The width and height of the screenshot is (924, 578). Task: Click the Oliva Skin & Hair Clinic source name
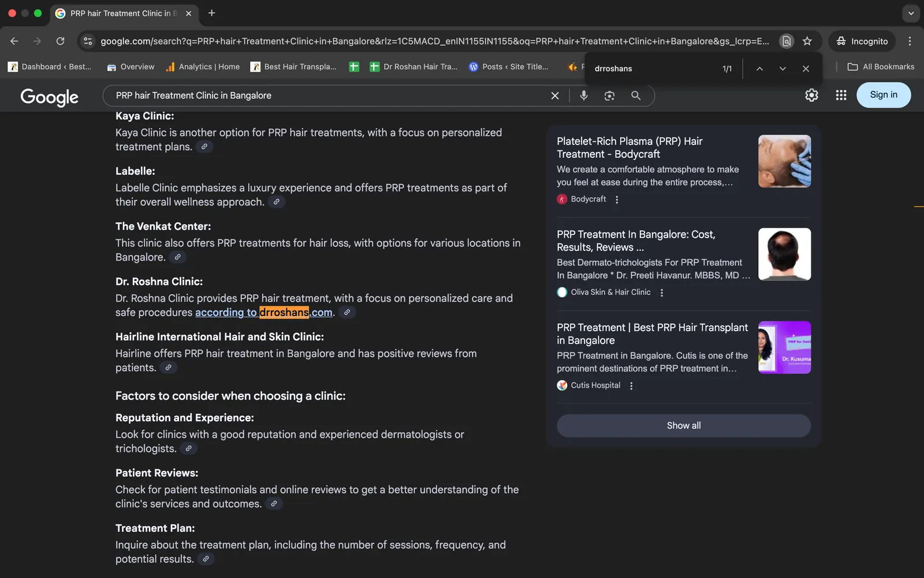tap(610, 292)
